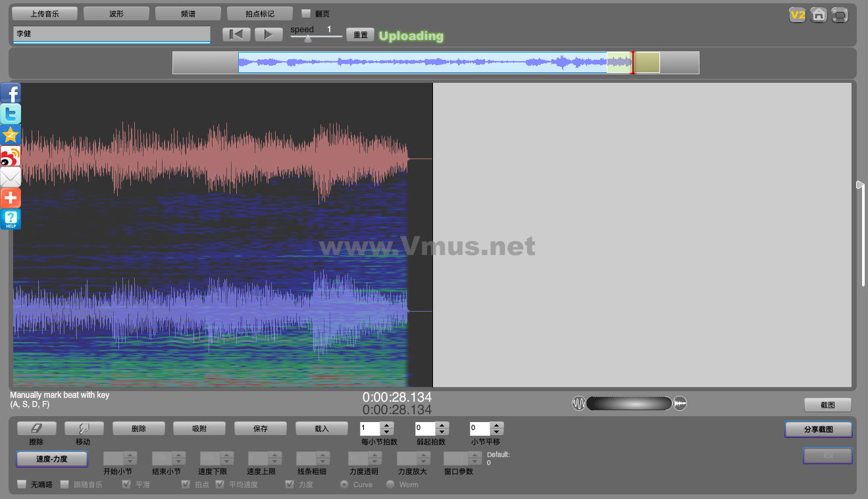The width and height of the screenshot is (868, 499).
Task: Enable the 无嘀嗒 no-tick checkbox
Action: pyautogui.click(x=22, y=485)
